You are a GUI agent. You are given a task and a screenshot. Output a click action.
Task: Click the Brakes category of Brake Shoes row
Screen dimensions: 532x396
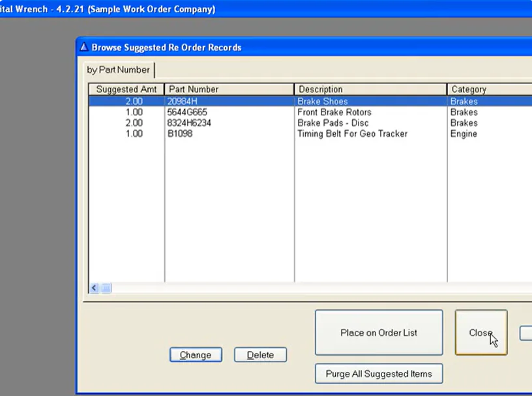pyautogui.click(x=464, y=102)
